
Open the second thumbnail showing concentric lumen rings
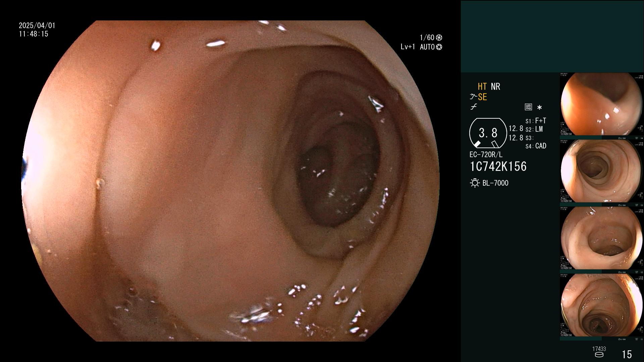[602, 171]
